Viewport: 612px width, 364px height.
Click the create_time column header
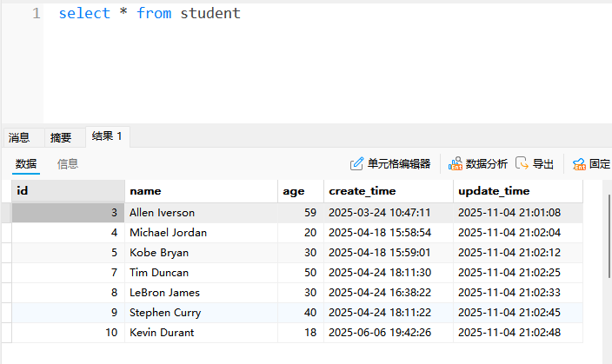pyautogui.click(x=387, y=191)
